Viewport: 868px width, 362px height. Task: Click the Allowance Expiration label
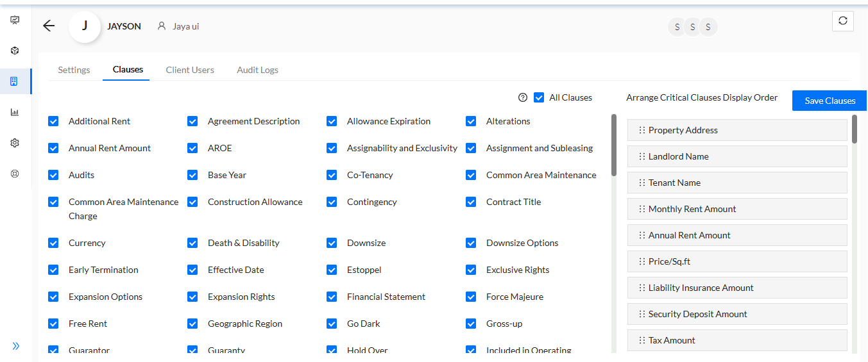[389, 121]
